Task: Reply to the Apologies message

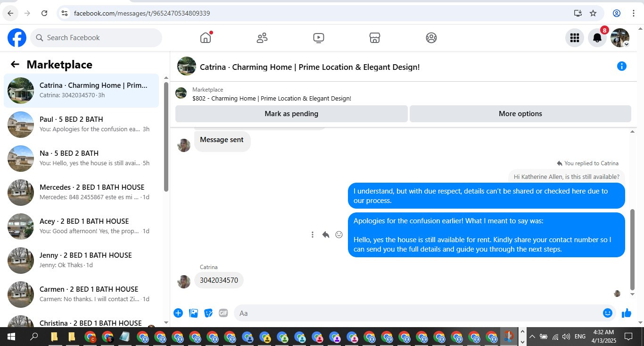Action: pyautogui.click(x=325, y=235)
